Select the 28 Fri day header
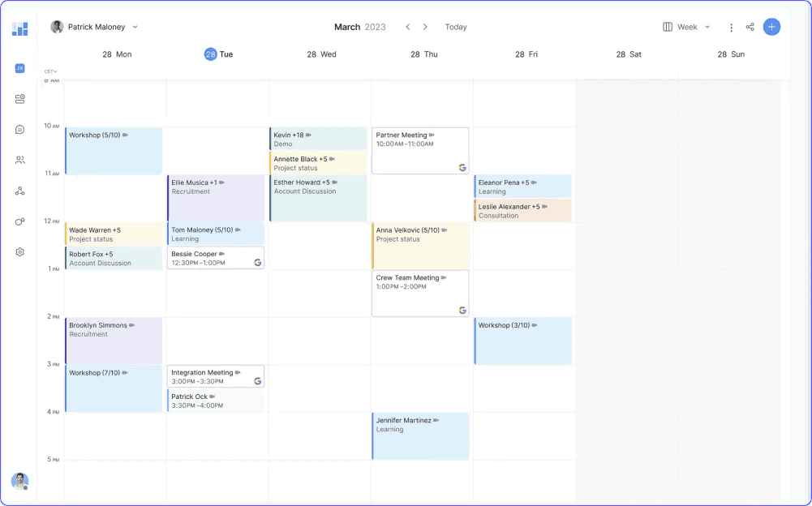 (x=526, y=54)
